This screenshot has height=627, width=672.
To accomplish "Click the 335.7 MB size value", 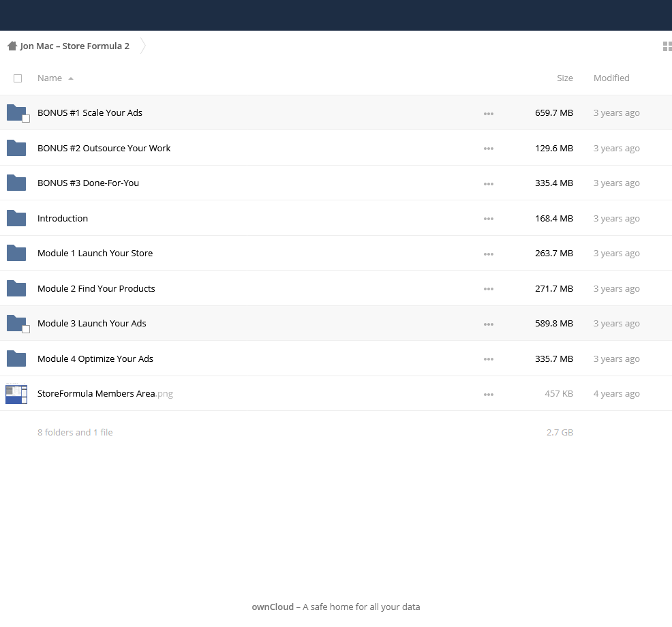I will click(553, 358).
